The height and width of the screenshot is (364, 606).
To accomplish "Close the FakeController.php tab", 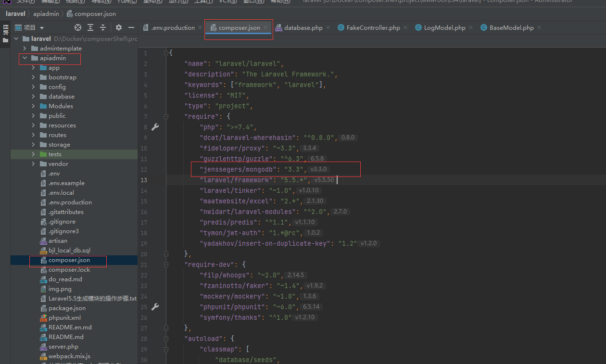I will tap(405, 28).
